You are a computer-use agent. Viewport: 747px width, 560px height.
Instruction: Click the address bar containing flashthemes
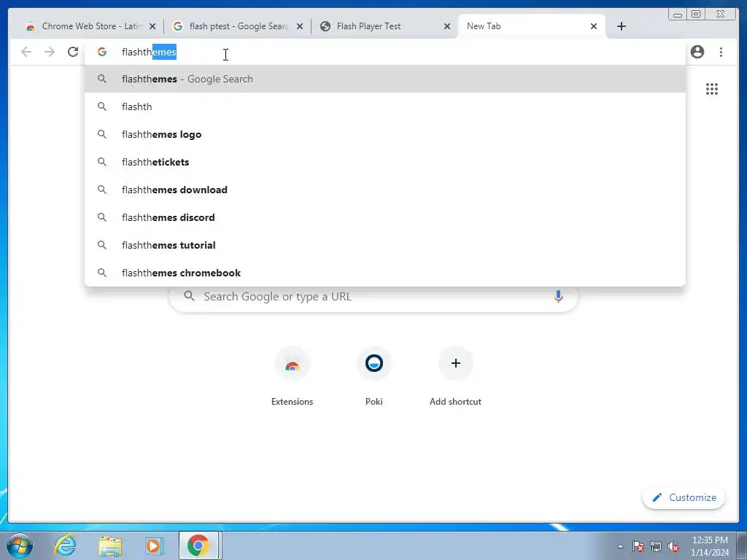click(x=385, y=52)
